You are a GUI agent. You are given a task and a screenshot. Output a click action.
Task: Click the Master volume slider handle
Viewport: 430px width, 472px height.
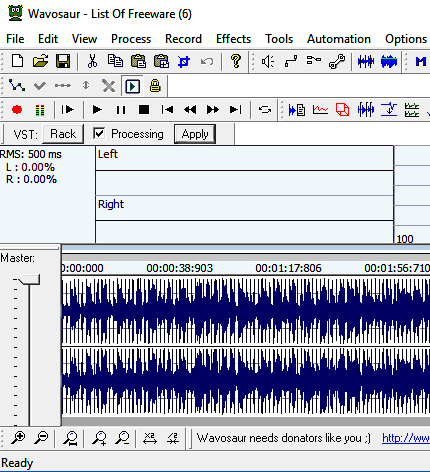coord(28,280)
